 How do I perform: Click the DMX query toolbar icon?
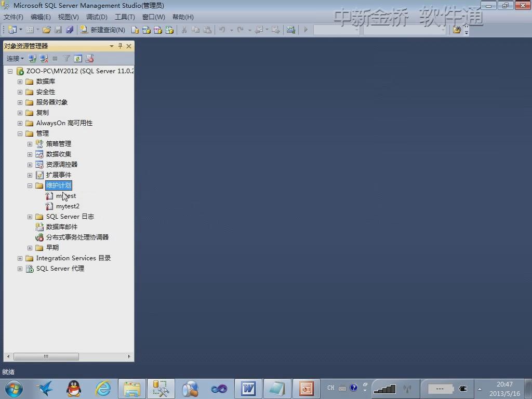coord(158,30)
